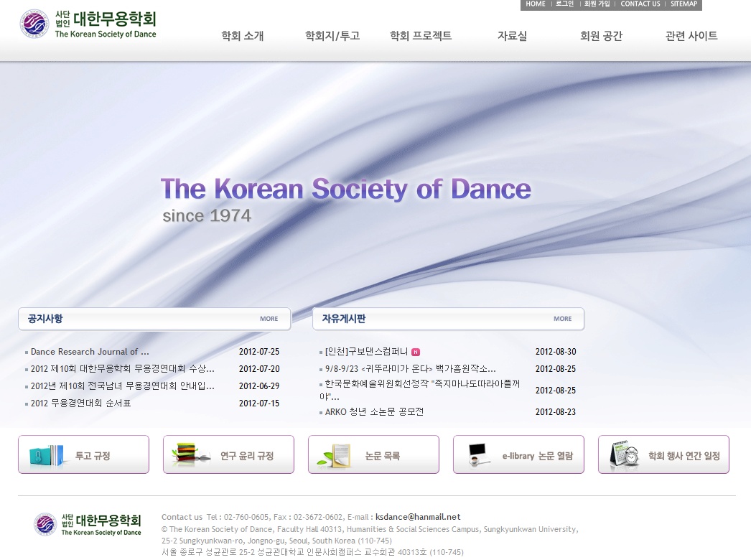
Task: Open the 학회 행사 연간 일정 button
Action: [664, 454]
